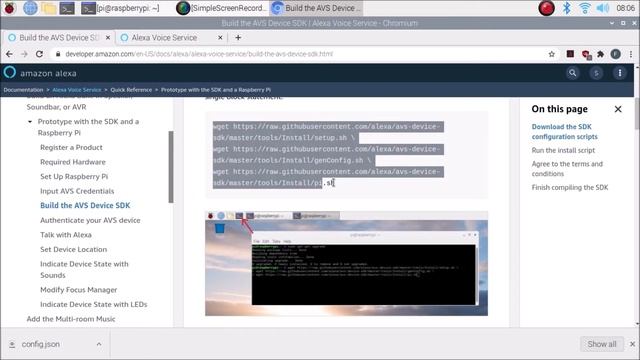Jump to Run the install script
The width and height of the screenshot is (640, 360).
coord(563,150)
